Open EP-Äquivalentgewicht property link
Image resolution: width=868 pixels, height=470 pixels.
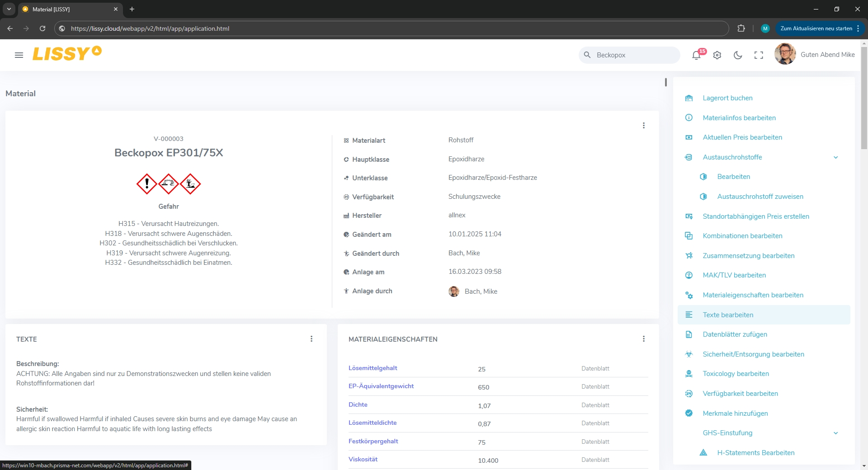tap(381, 386)
